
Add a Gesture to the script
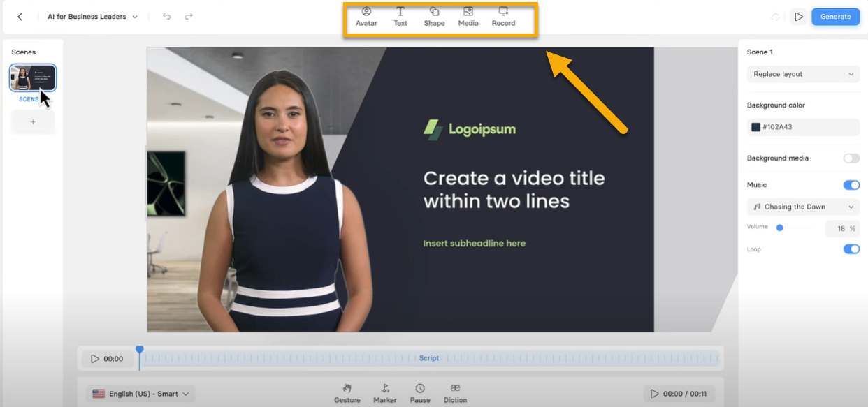[x=347, y=393]
